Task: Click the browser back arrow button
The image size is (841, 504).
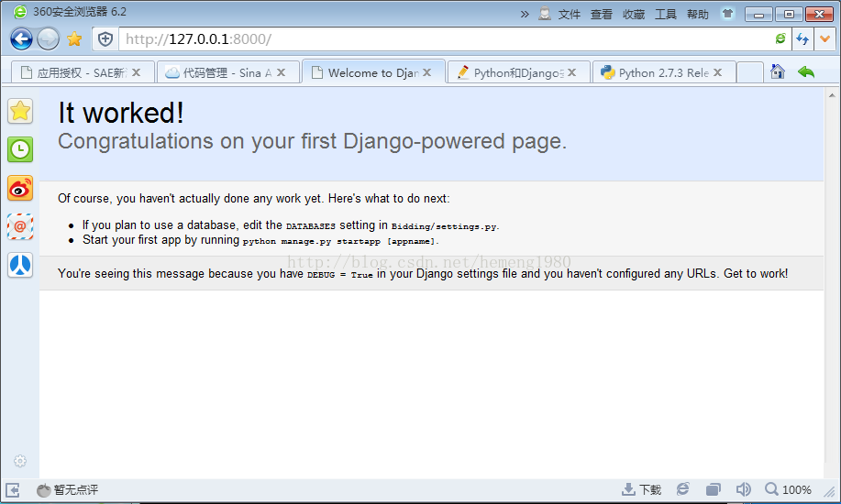Action: click(21, 39)
